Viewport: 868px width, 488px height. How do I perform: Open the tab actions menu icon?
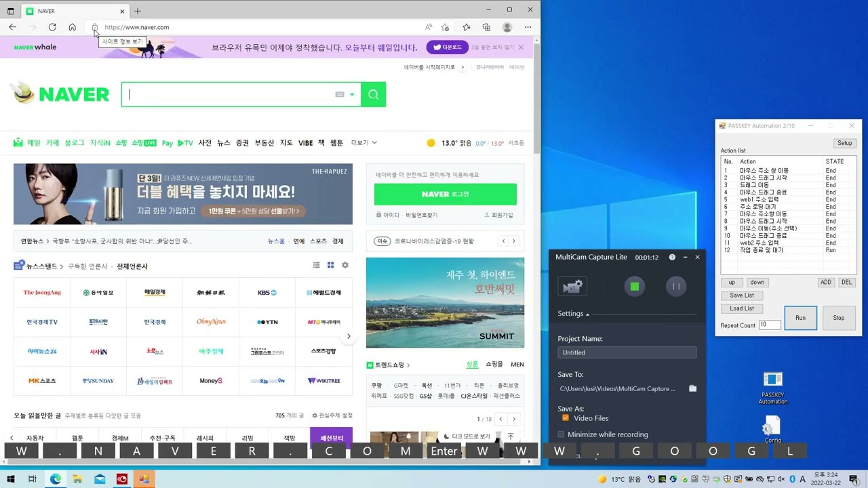11,11
